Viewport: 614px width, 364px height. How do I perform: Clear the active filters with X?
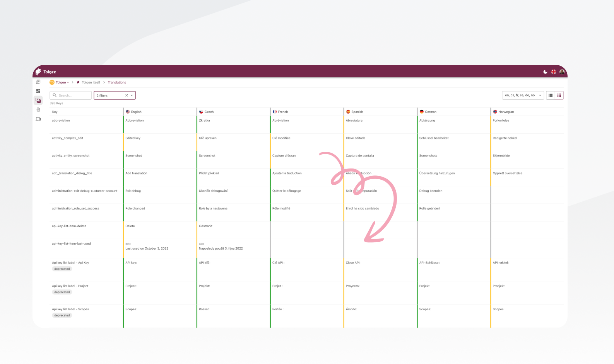[126, 95]
